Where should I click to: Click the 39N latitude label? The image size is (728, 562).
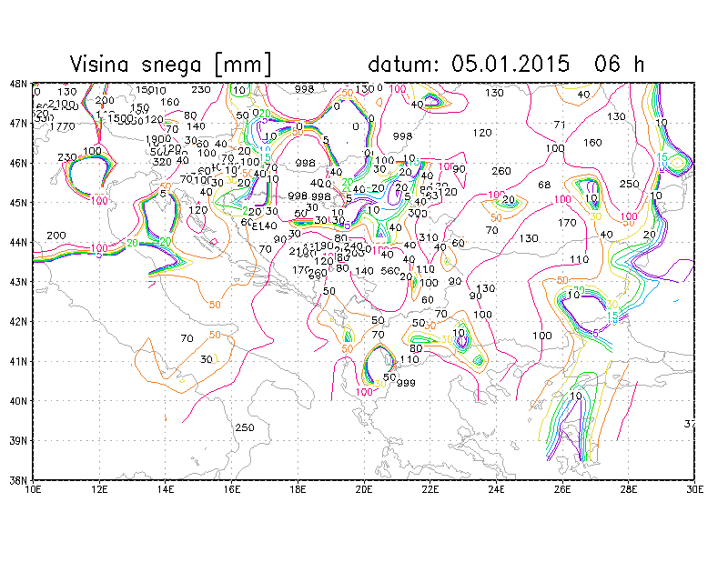[18, 440]
